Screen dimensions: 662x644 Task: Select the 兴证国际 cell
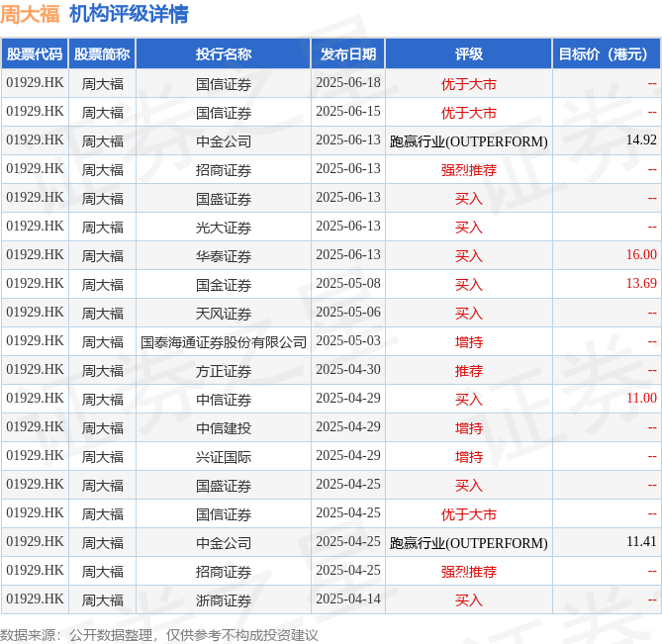[x=224, y=457]
